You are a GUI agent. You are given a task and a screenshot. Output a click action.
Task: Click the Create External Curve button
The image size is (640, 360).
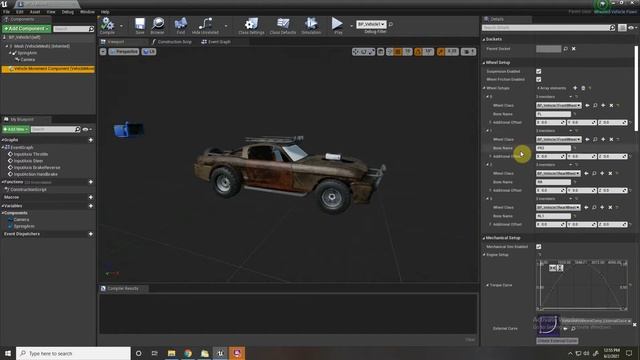point(557,340)
